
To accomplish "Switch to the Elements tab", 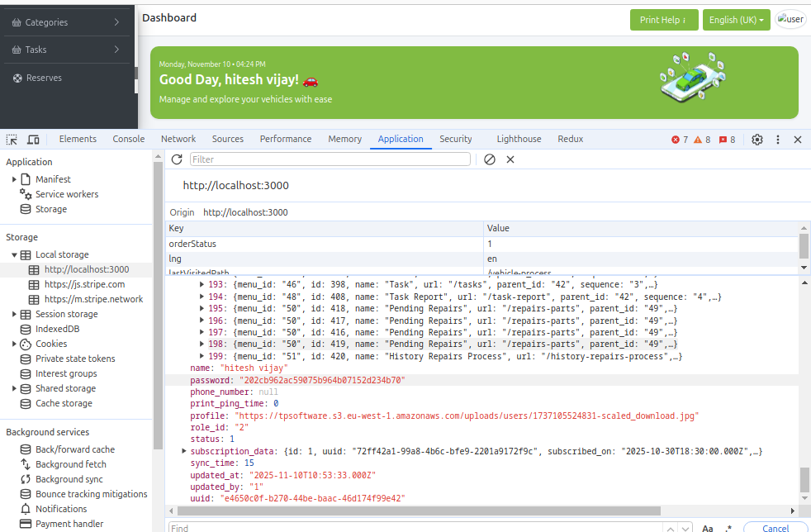I will (x=78, y=140).
